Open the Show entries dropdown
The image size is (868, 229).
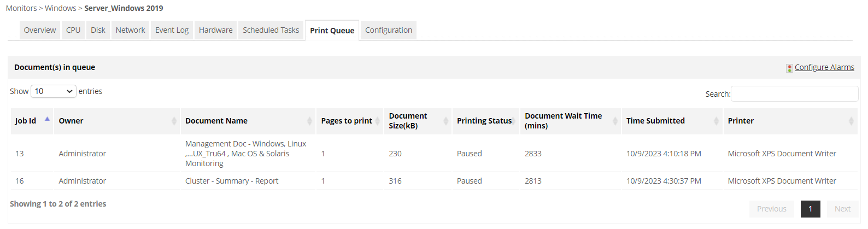[54, 91]
